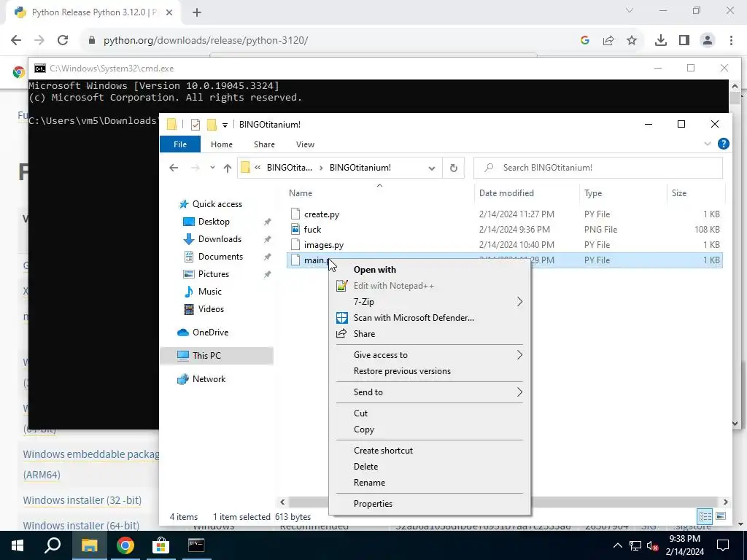Sort files by Type column header
This screenshot has width=747, height=560.
pyautogui.click(x=593, y=192)
